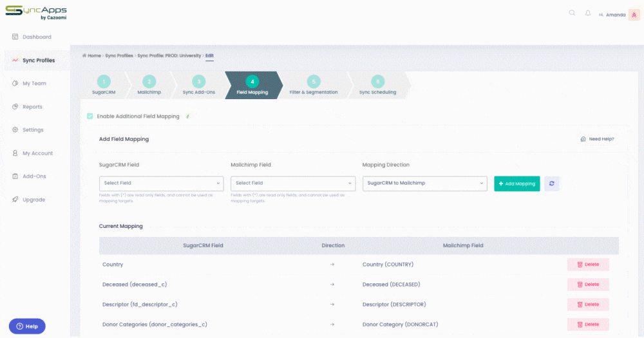Click Amanda's user avatar icon
The width and height of the screenshot is (644, 338).
coord(634,15)
